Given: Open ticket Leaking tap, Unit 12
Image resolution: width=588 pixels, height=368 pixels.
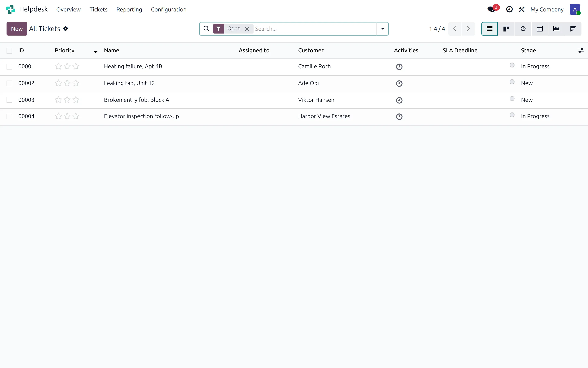Looking at the screenshot, I should 129,83.
